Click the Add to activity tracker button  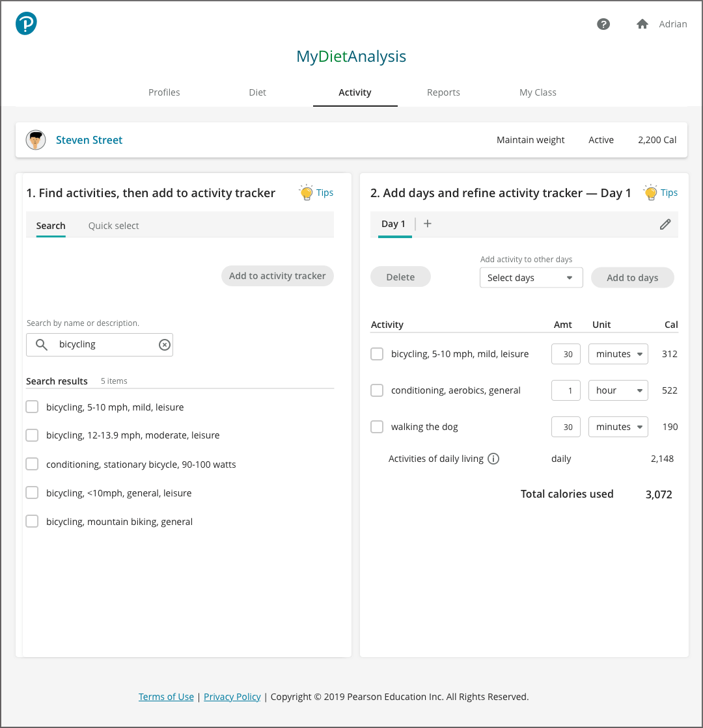coord(277,276)
